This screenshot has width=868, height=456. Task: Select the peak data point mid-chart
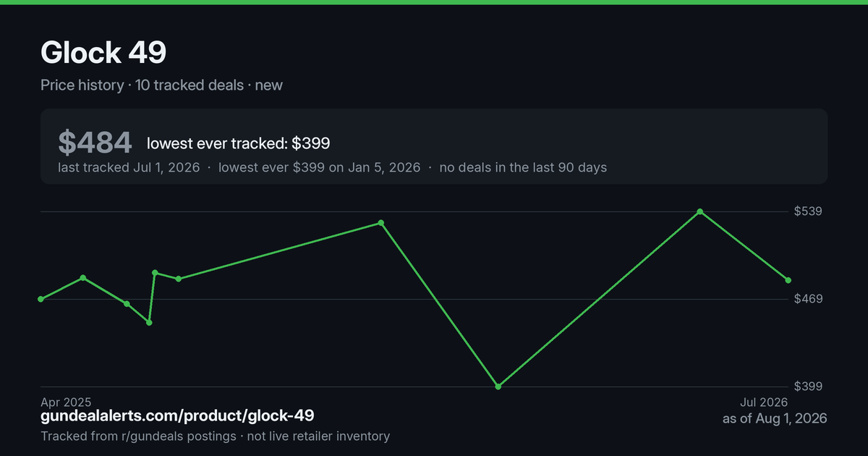coord(381,223)
